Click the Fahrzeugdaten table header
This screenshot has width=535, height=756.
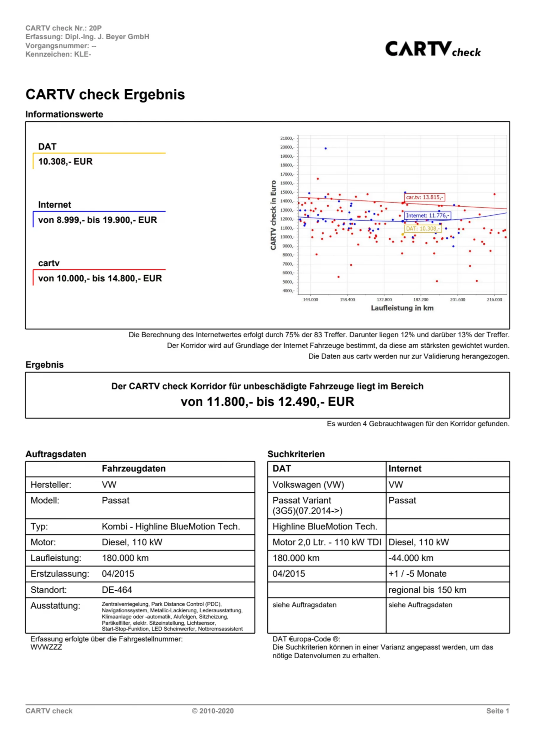(134, 469)
